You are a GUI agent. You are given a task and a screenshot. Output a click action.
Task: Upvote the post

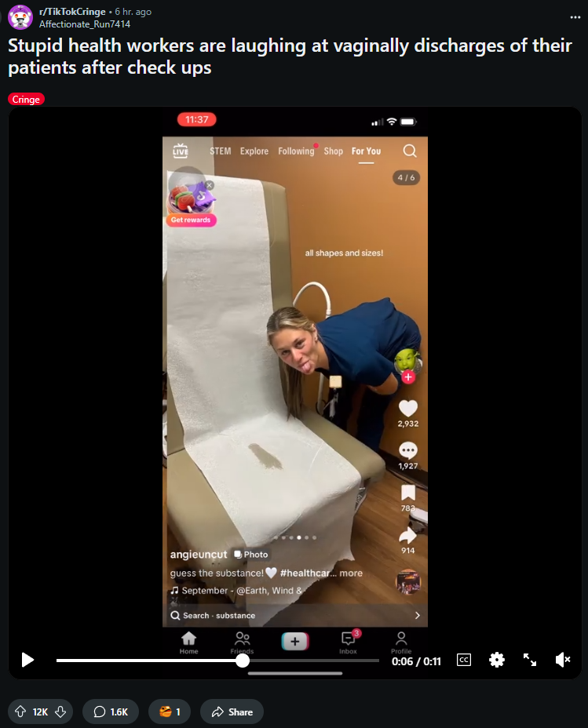click(20, 712)
